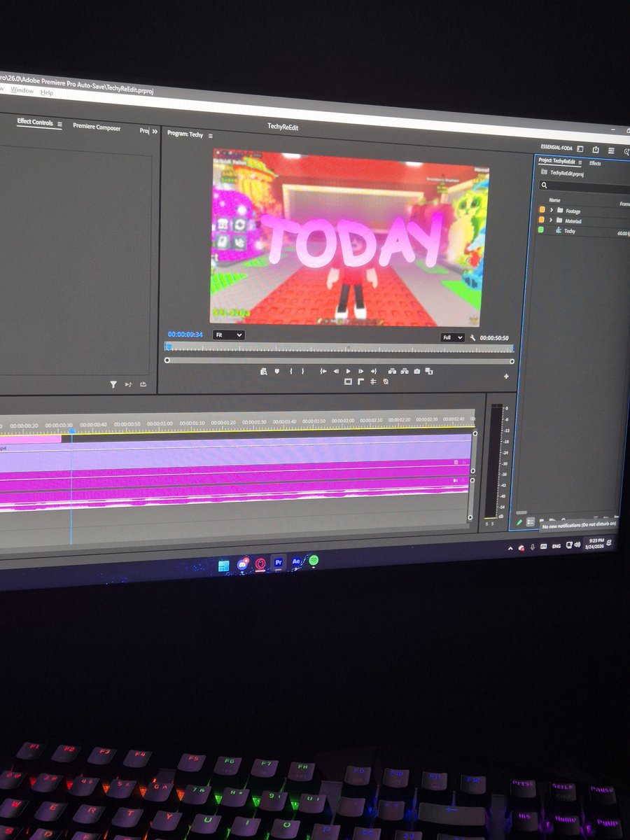Click the Program monitor zoom scroll bar
This screenshot has width=630, height=840.
339,360
